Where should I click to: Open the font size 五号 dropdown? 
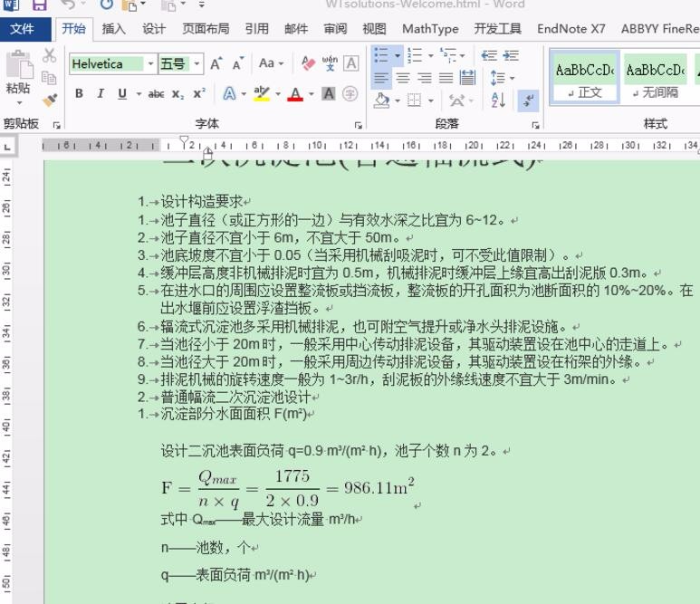point(197,63)
